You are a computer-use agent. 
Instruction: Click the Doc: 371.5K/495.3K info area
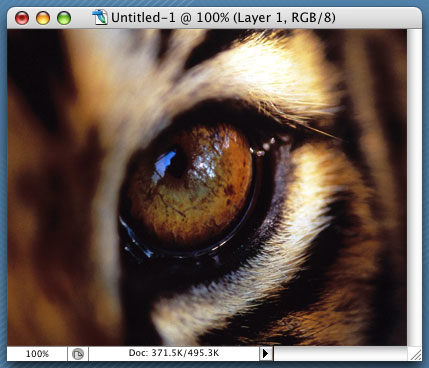click(x=174, y=353)
